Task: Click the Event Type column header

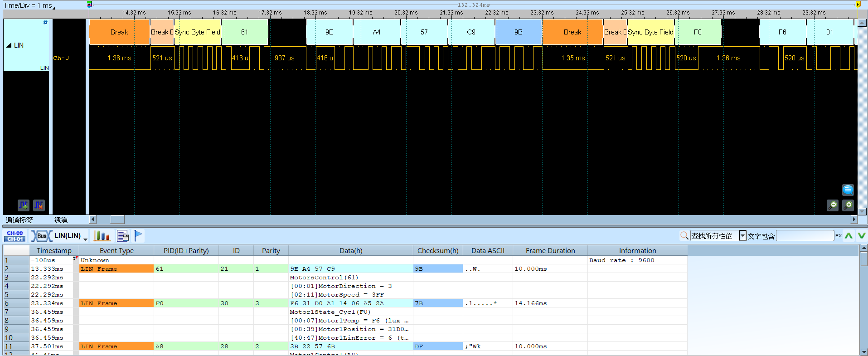Action: 116,250
